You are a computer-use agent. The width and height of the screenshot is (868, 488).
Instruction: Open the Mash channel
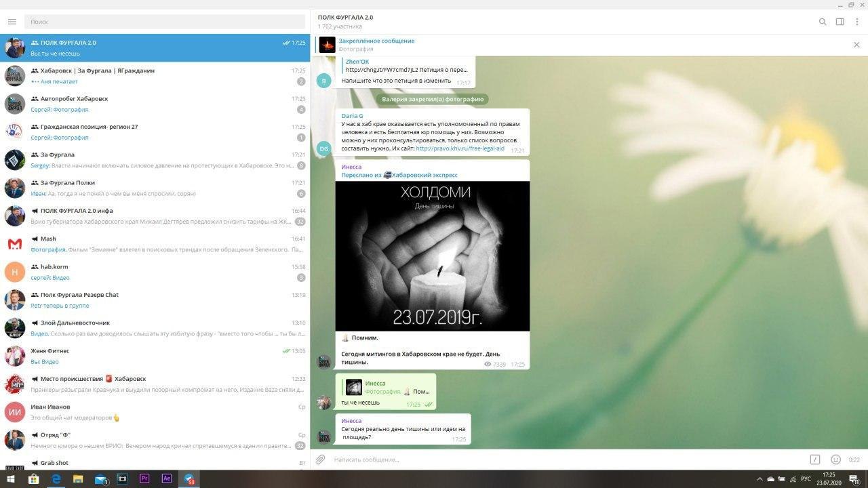click(x=155, y=244)
